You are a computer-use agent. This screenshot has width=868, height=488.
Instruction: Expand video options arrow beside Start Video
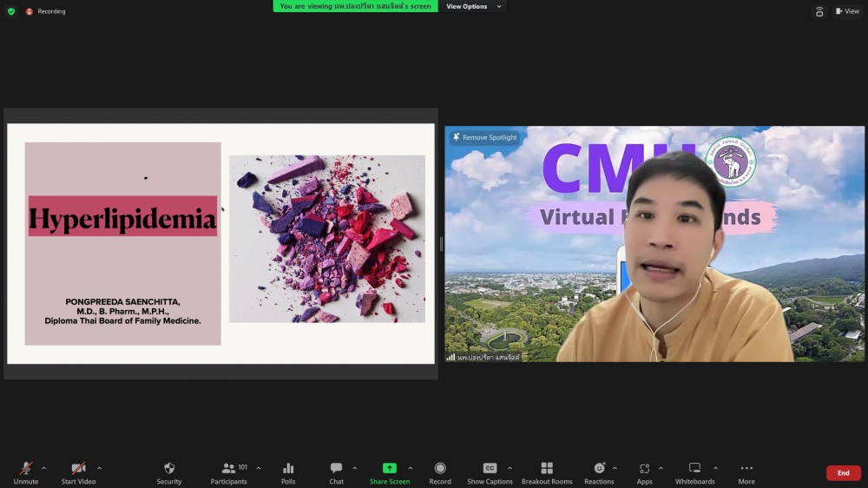click(x=99, y=468)
